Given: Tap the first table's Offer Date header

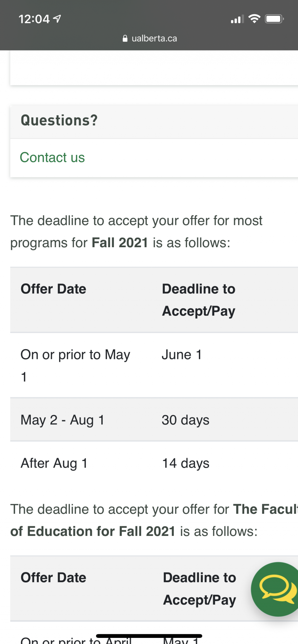Looking at the screenshot, I should (53, 289).
